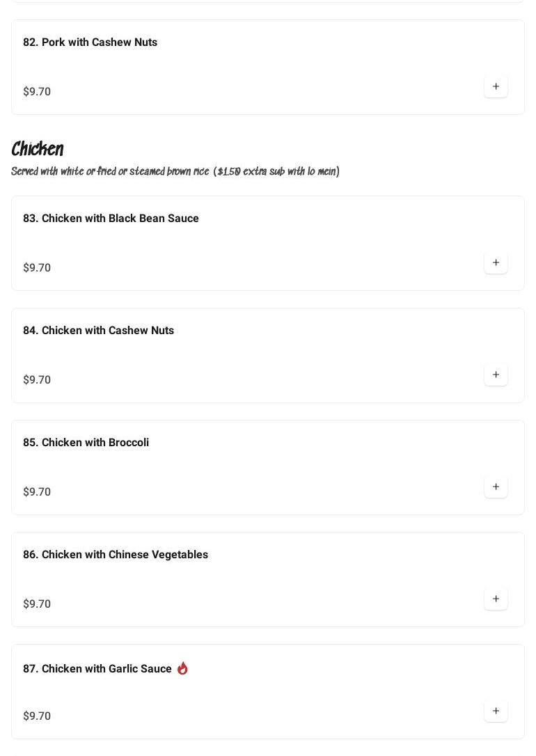Add Chicken with Cashew Nuts to cart
This screenshot has height=756, width=536.
496,375
